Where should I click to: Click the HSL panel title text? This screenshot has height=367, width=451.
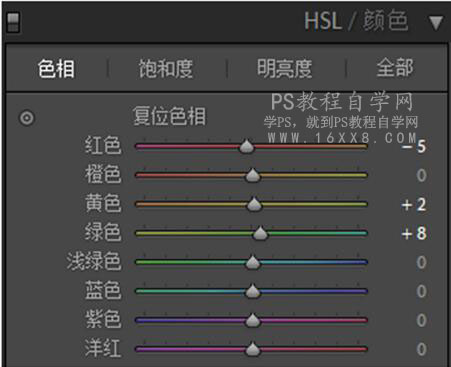(x=356, y=21)
